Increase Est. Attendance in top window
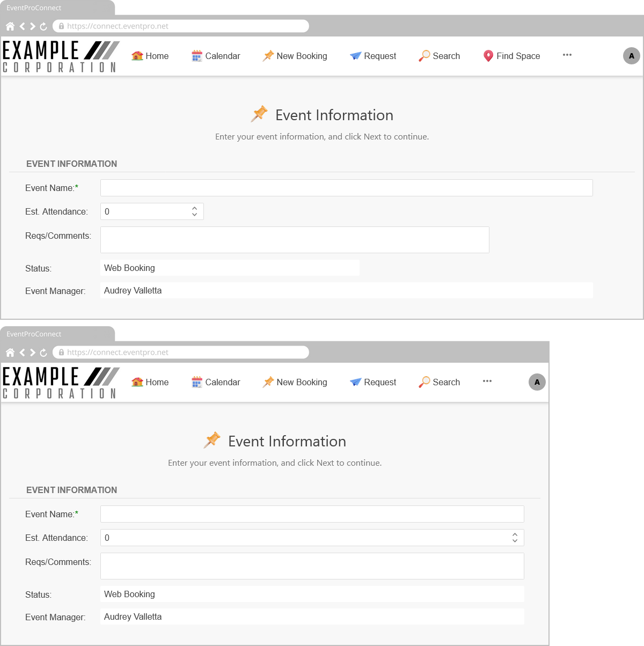The height and width of the screenshot is (646, 644). pyautogui.click(x=194, y=208)
